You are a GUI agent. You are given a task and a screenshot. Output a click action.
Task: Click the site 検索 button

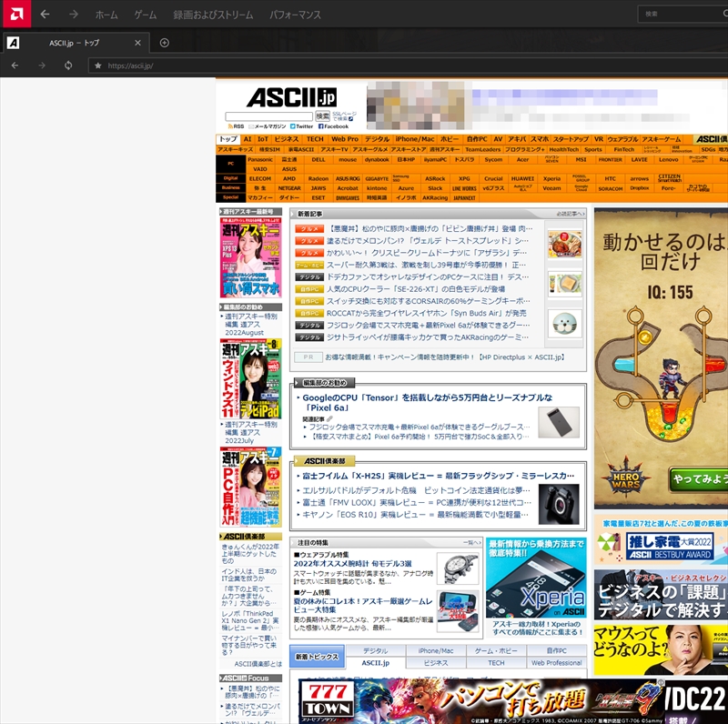(x=323, y=116)
